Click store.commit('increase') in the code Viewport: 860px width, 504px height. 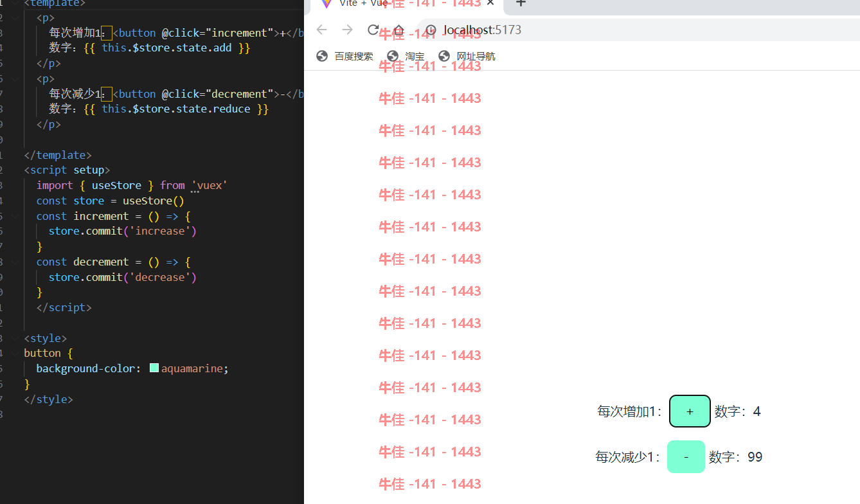[123, 231]
